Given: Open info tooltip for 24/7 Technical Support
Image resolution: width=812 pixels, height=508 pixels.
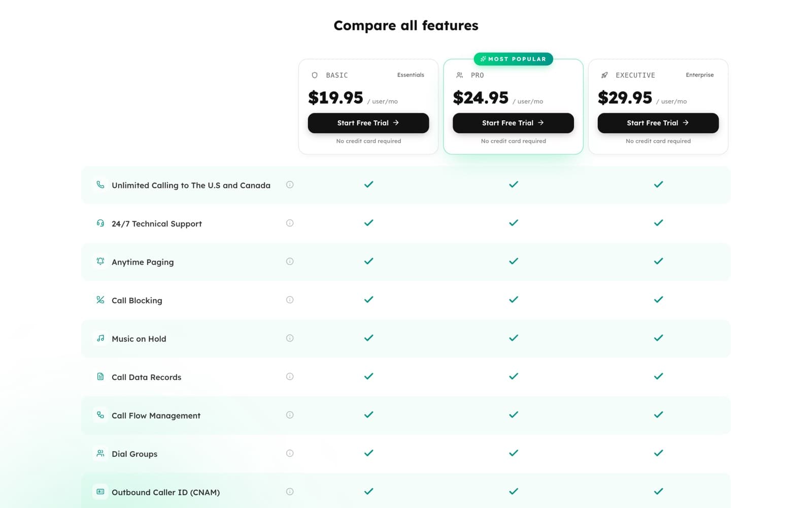Looking at the screenshot, I should (290, 223).
